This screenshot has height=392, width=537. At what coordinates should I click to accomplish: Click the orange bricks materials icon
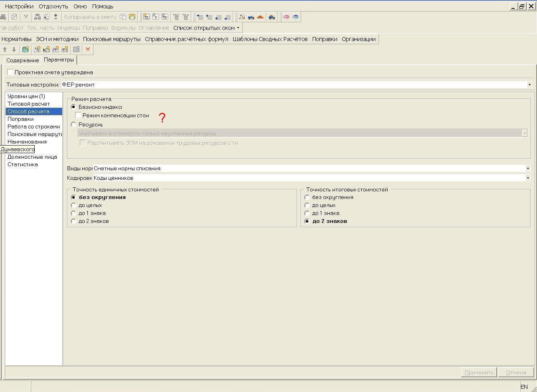click(260, 17)
